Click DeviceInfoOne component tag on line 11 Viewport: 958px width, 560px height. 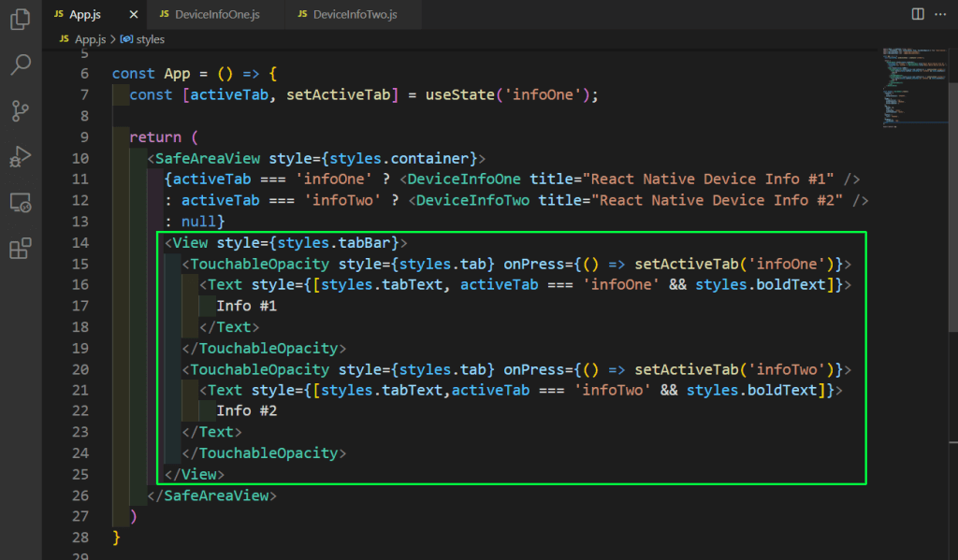tap(464, 179)
